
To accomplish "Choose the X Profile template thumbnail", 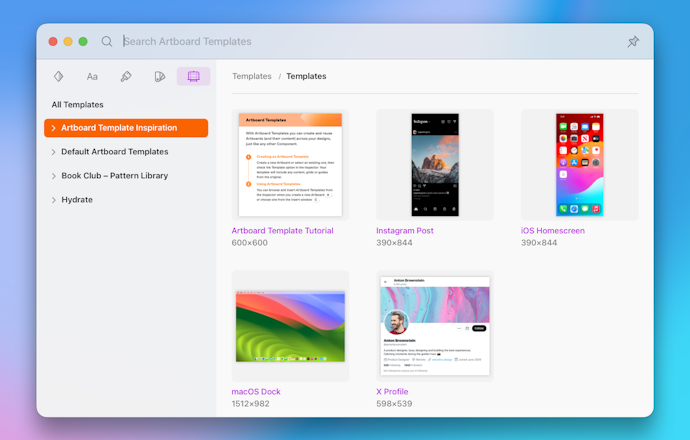I will tap(435, 325).
